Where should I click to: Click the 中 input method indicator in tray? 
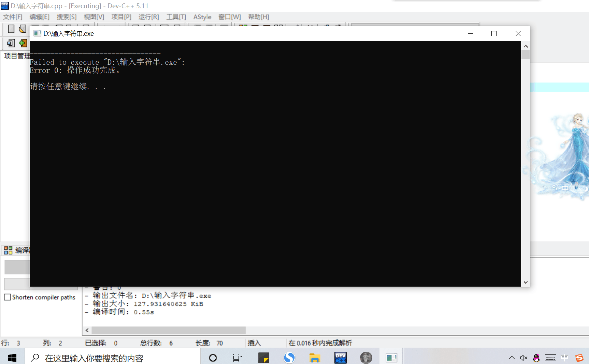565,358
